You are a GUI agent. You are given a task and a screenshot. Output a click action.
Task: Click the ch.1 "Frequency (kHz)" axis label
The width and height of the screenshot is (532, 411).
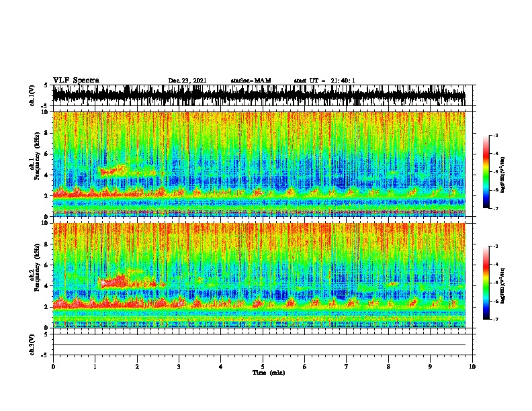38,156
